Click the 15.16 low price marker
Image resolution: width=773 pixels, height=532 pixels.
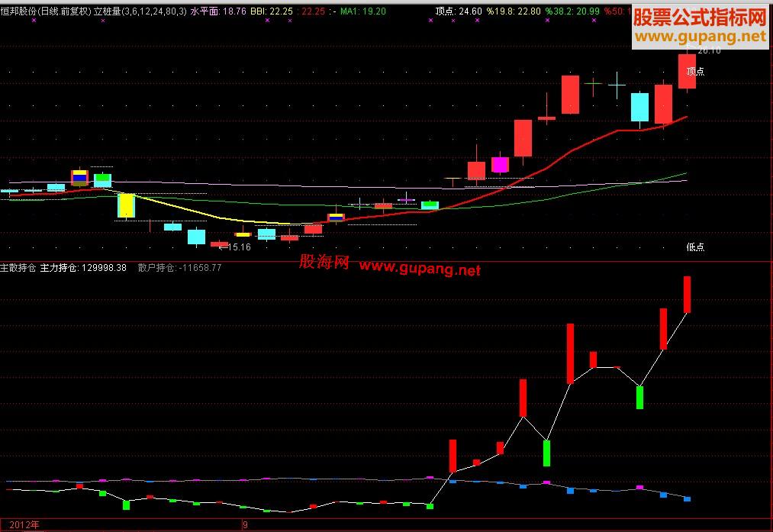pos(236,247)
